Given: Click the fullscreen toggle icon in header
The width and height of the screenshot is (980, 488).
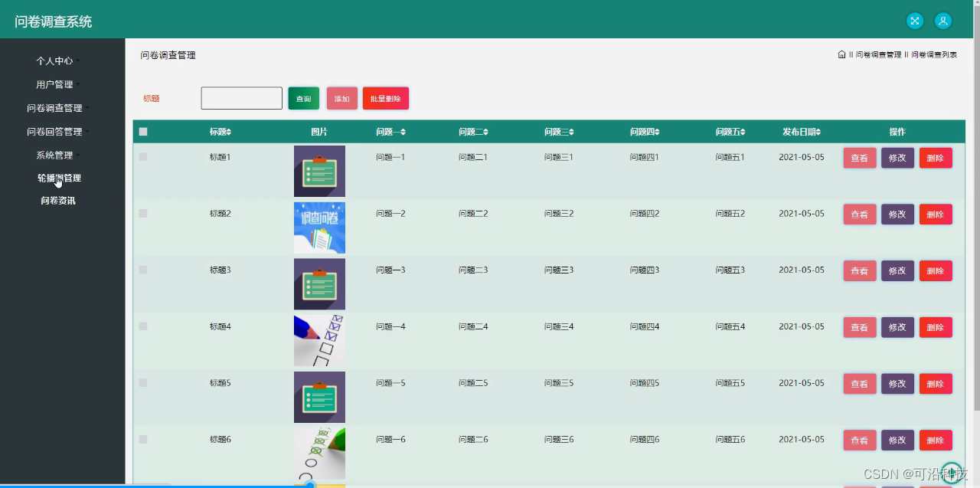Looking at the screenshot, I should pyautogui.click(x=915, y=21).
